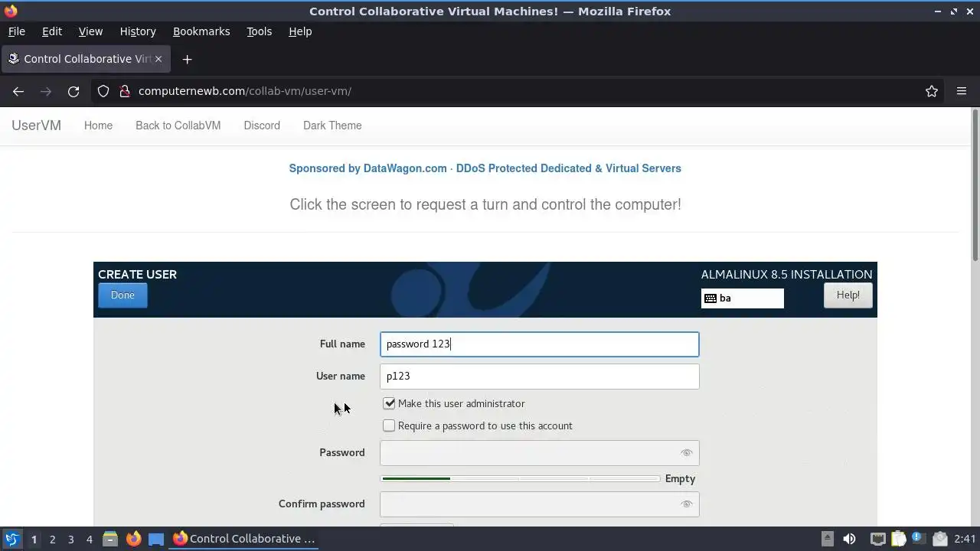Follow the Back to CollabVM link

click(x=178, y=126)
